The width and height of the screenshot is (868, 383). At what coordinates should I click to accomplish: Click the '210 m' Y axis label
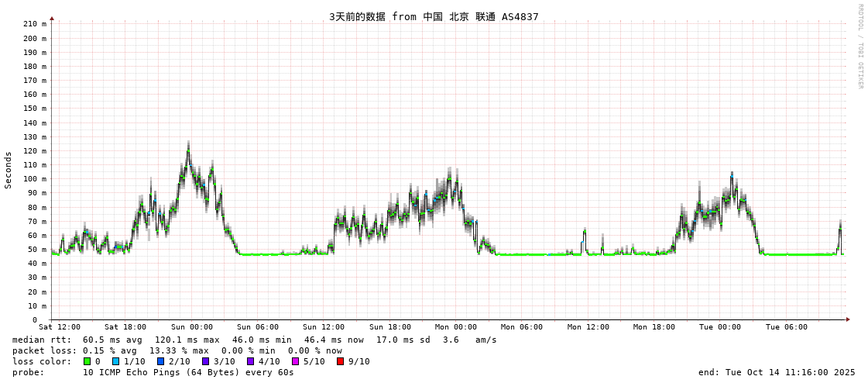(x=34, y=24)
